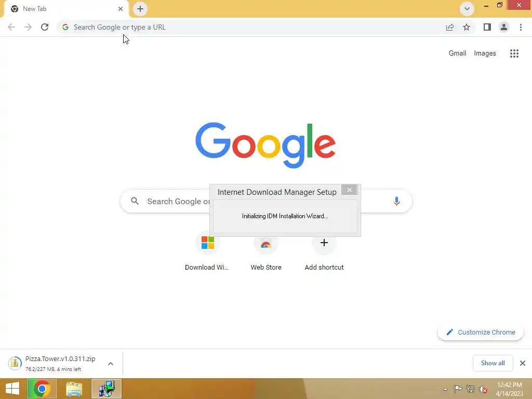532x399 pixels.
Task: Click Customize Chrome button
Action: tap(481, 332)
